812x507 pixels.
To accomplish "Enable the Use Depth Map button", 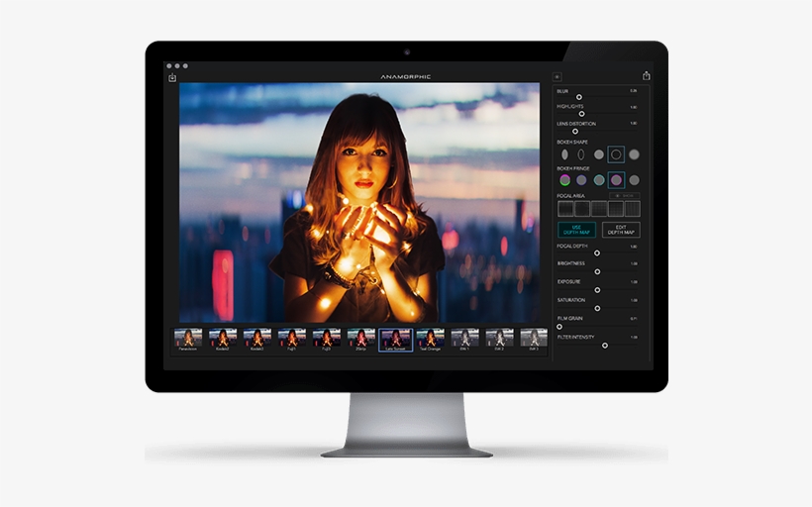I will (x=576, y=230).
